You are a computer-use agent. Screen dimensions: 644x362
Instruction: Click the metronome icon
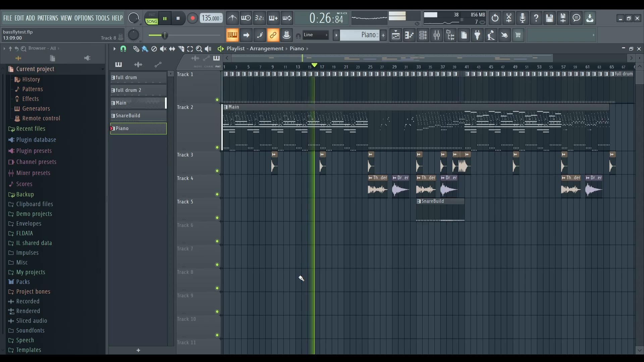[x=232, y=18]
